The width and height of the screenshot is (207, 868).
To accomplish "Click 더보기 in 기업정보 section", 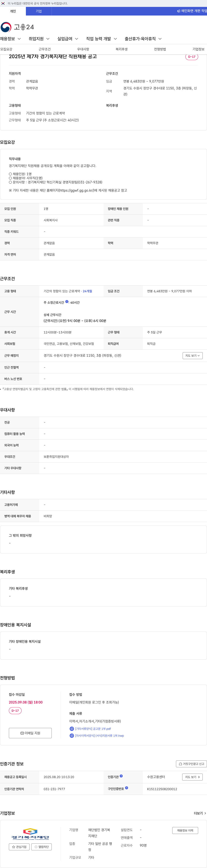I will point(200,813).
